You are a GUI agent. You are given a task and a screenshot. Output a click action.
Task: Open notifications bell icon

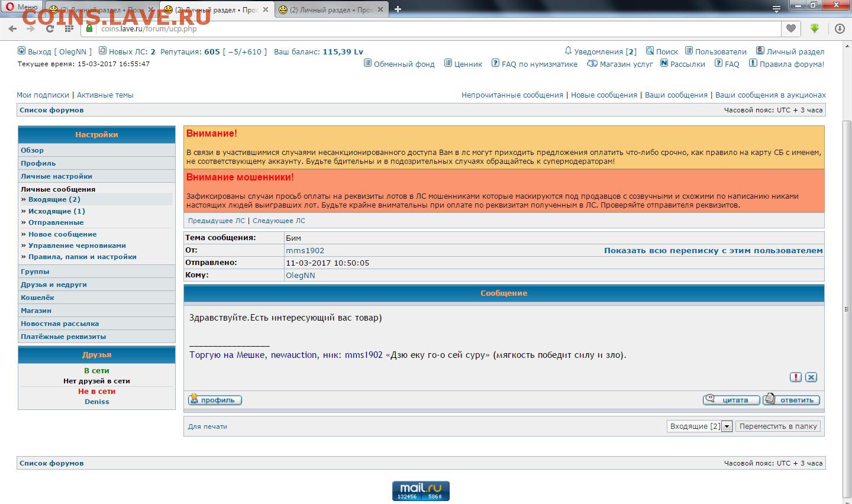click(x=568, y=51)
